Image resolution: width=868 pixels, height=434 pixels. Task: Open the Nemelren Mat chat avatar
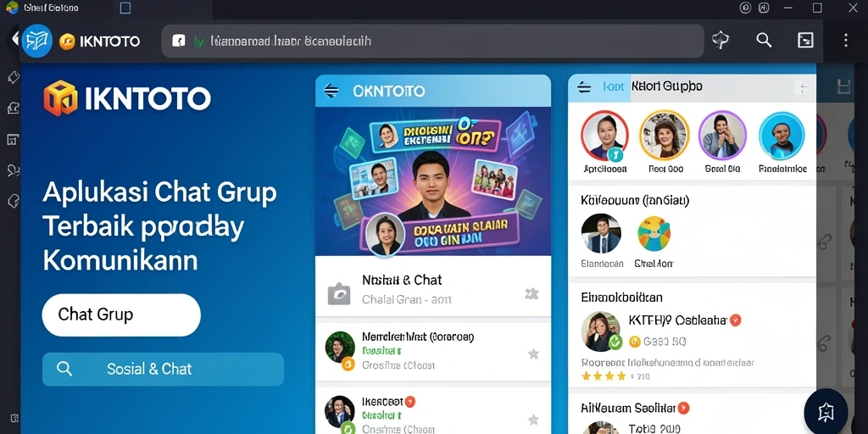click(x=339, y=347)
